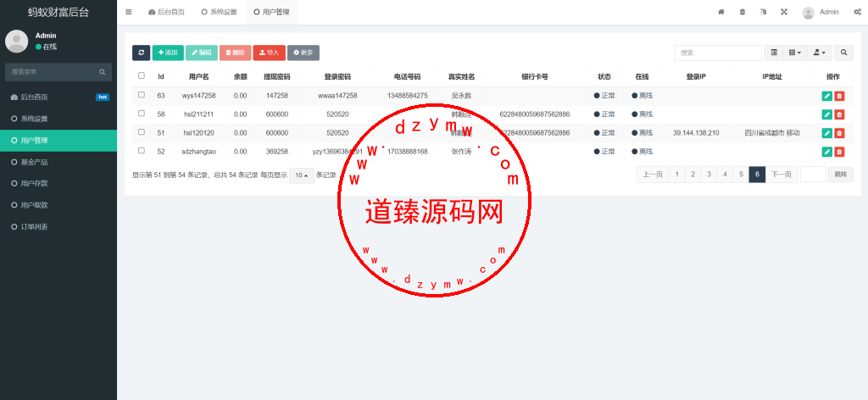This screenshot has height=400, width=868.
Task: Open the home icon in the top bar
Action: pyautogui.click(x=721, y=12)
